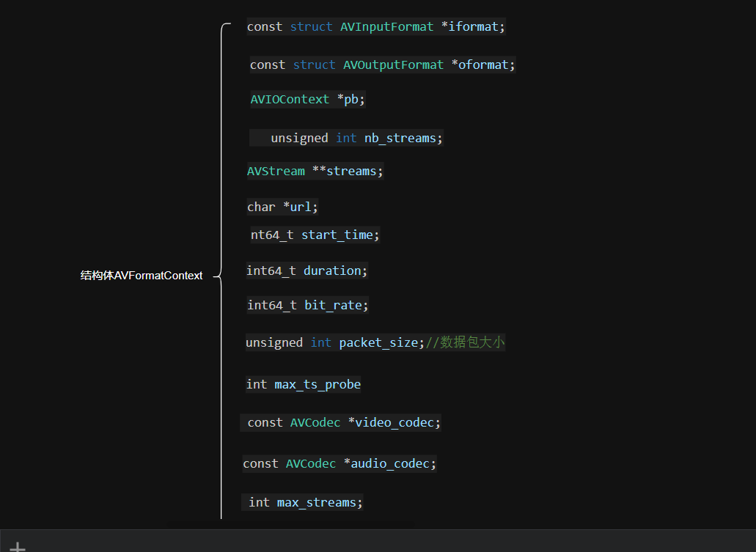Click the AVCodec *audio_codec node

pyautogui.click(x=340, y=463)
